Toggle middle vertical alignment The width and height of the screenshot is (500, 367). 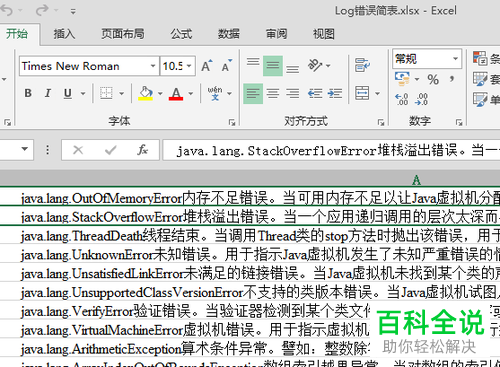[x=273, y=66]
